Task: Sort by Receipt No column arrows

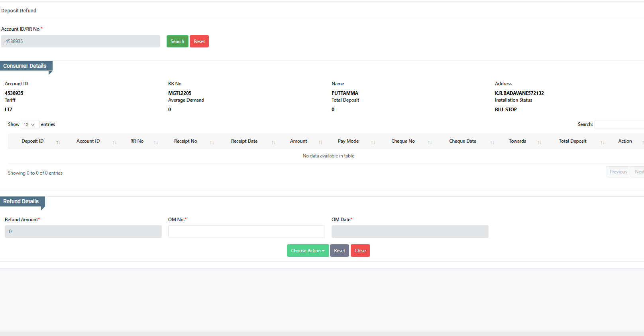Action: 212,142
